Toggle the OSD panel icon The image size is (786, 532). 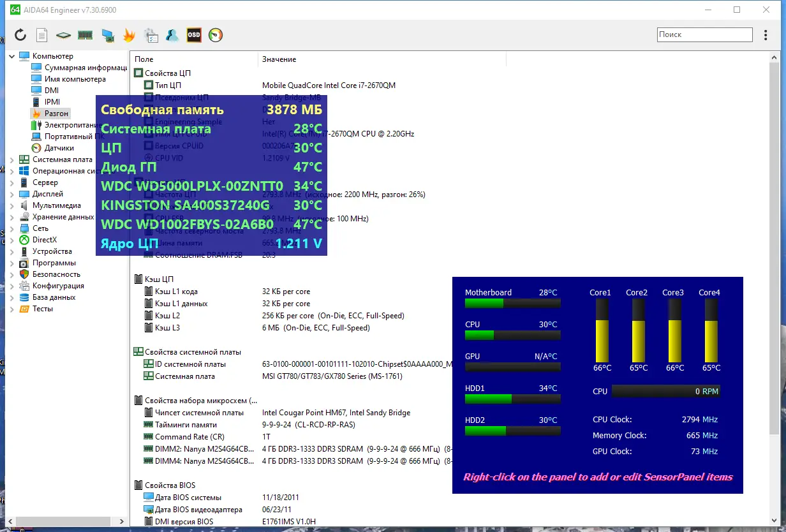194,35
